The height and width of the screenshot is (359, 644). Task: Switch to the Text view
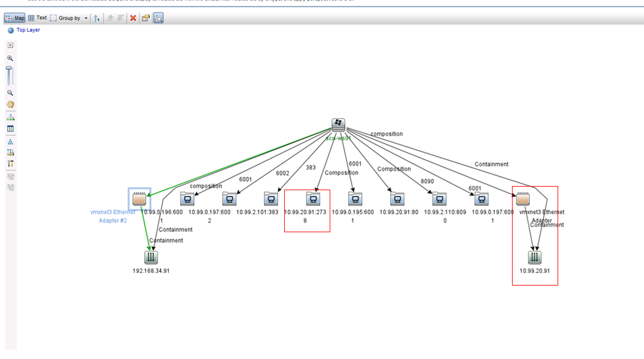[37, 18]
